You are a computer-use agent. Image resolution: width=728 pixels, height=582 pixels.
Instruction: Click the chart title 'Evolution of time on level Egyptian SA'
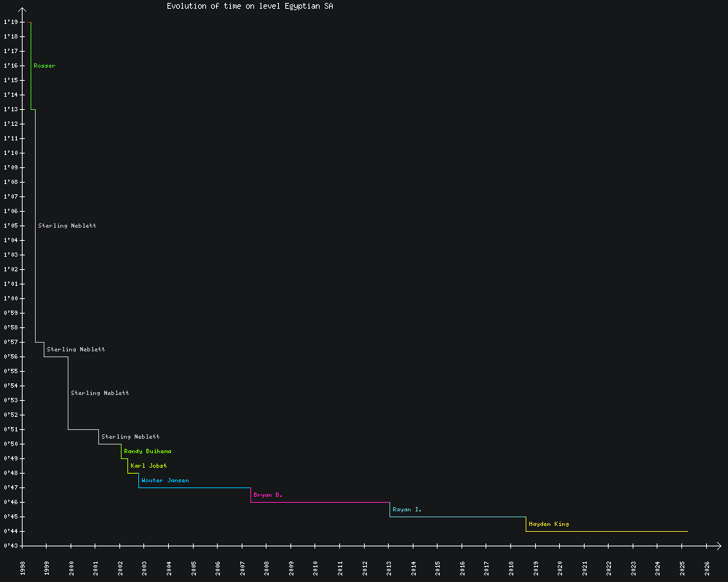(250, 6)
